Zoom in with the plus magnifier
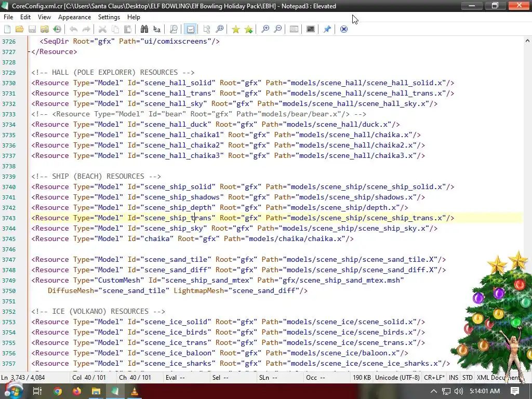This screenshot has width=532, height=399. [x=265, y=29]
